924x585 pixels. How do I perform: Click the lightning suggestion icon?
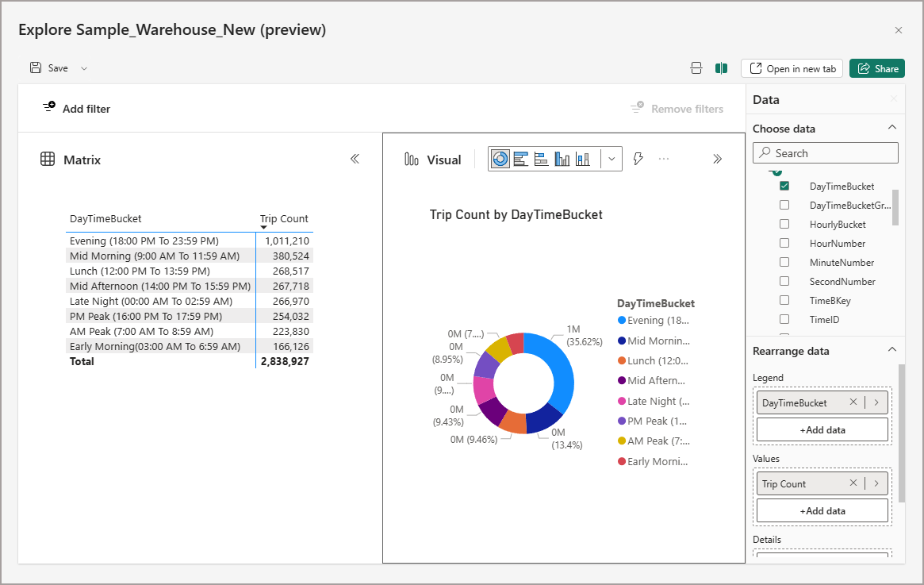[638, 158]
